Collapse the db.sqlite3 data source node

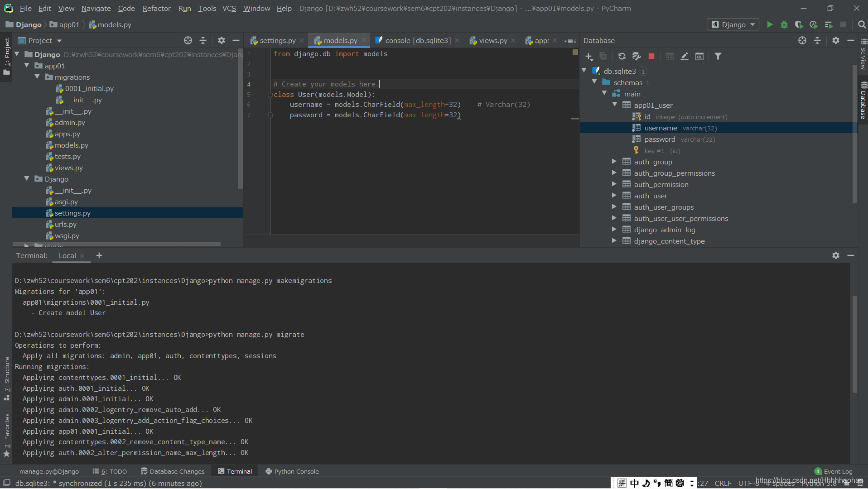[584, 71]
